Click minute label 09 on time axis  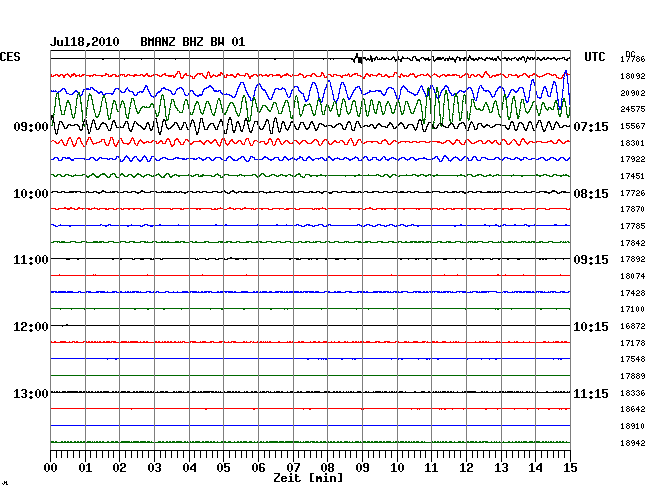pyautogui.click(x=362, y=468)
